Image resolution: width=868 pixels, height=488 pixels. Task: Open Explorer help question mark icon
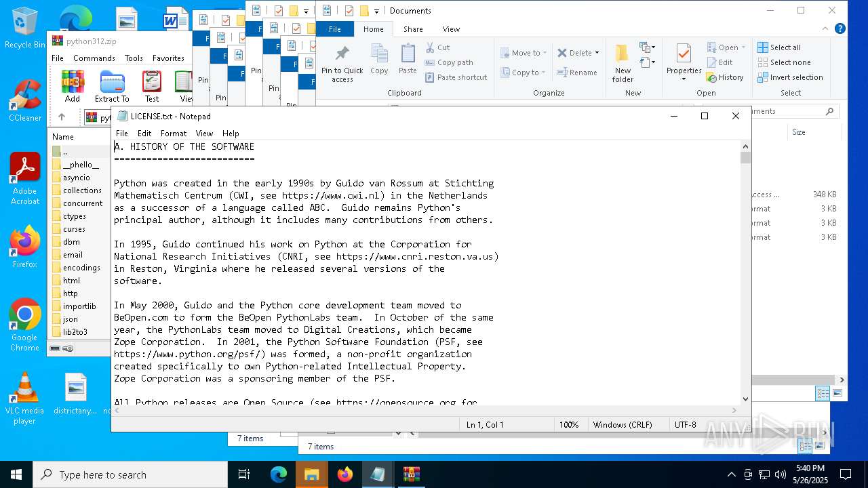click(840, 29)
